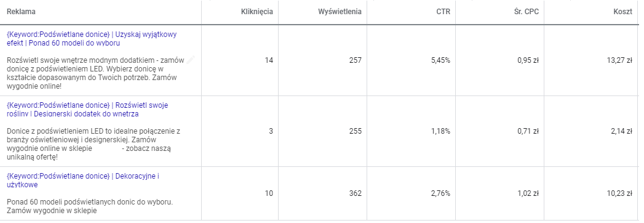The width and height of the screenshot is (644, 223).
Task: Open the 'Dekoracyjne i użytkowe' ad headline
Action: coord(83,180)
